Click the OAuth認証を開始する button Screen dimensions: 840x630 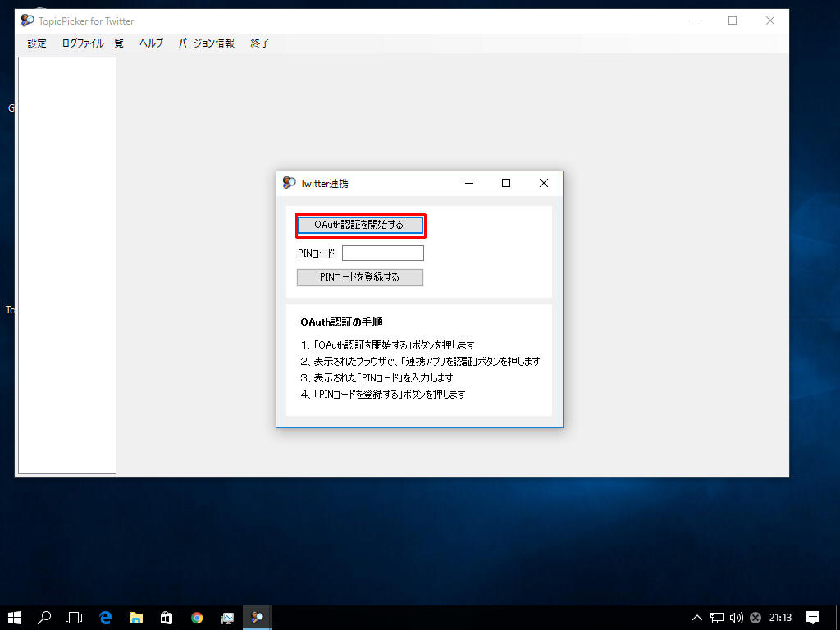coord(360,225)
